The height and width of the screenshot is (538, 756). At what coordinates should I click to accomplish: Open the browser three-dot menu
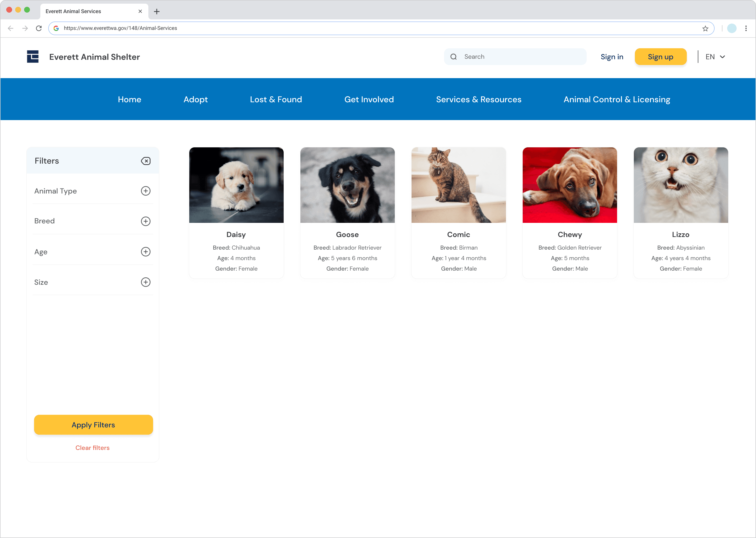[746, 29]
